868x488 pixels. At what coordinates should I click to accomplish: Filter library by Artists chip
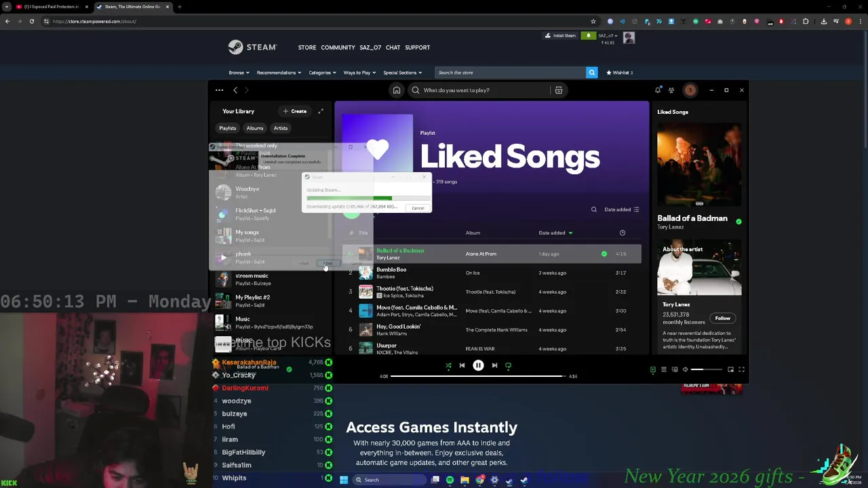tap(281, 128)
